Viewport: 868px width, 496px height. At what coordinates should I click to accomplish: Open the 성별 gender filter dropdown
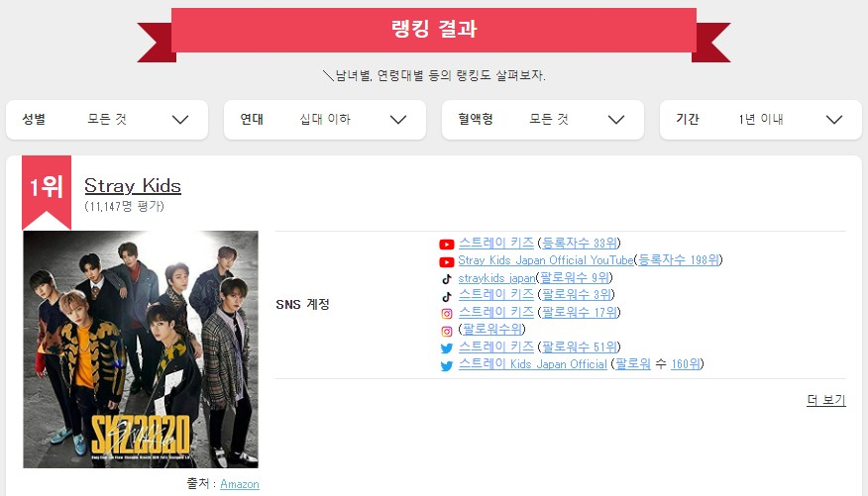point(107,120)
